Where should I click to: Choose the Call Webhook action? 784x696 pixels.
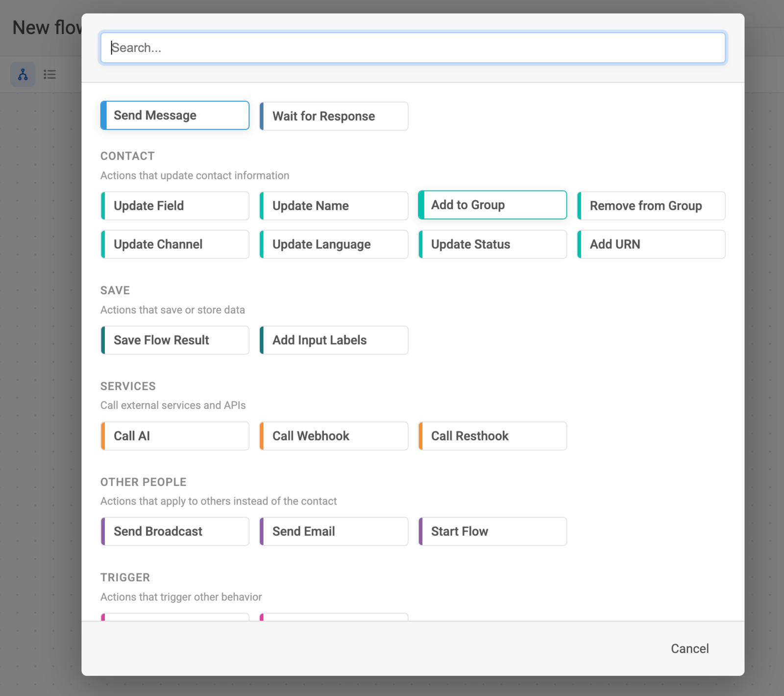click(x=334, y=436)
